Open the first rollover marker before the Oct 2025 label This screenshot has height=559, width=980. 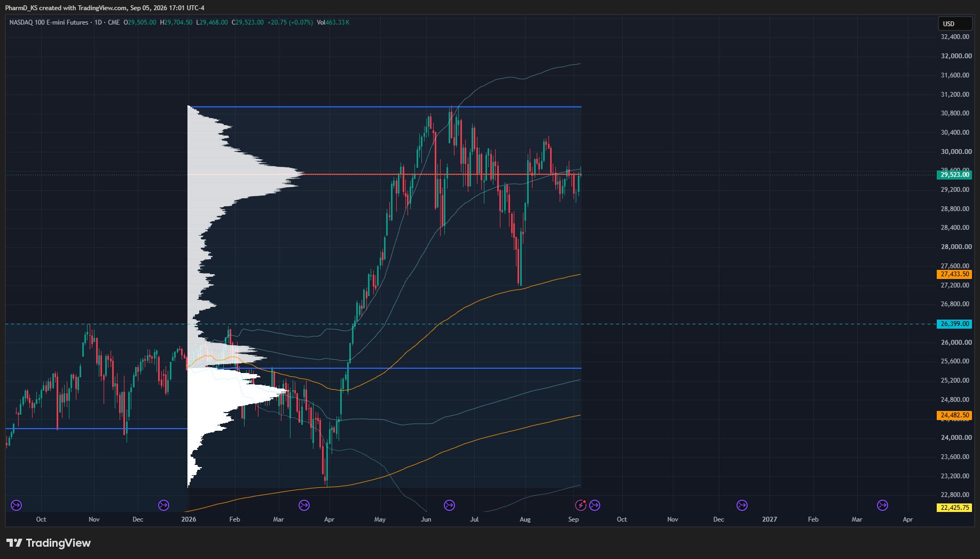click(16, 505)
